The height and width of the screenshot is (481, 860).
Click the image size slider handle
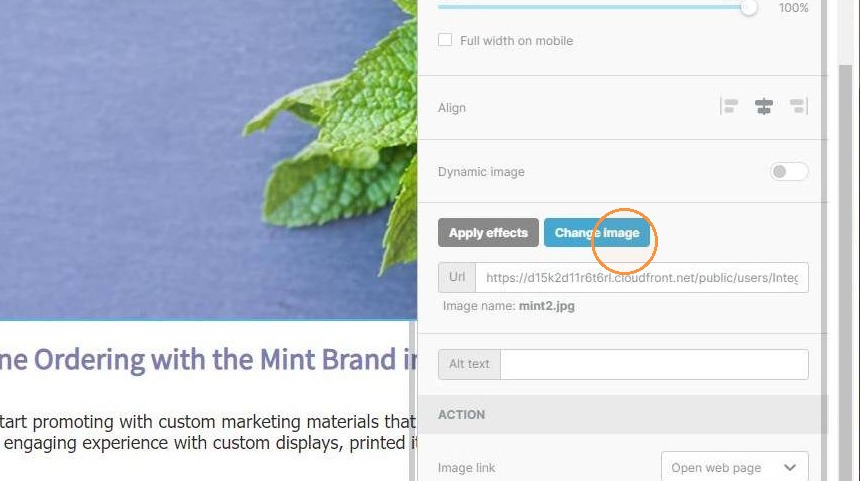[748, 8]
